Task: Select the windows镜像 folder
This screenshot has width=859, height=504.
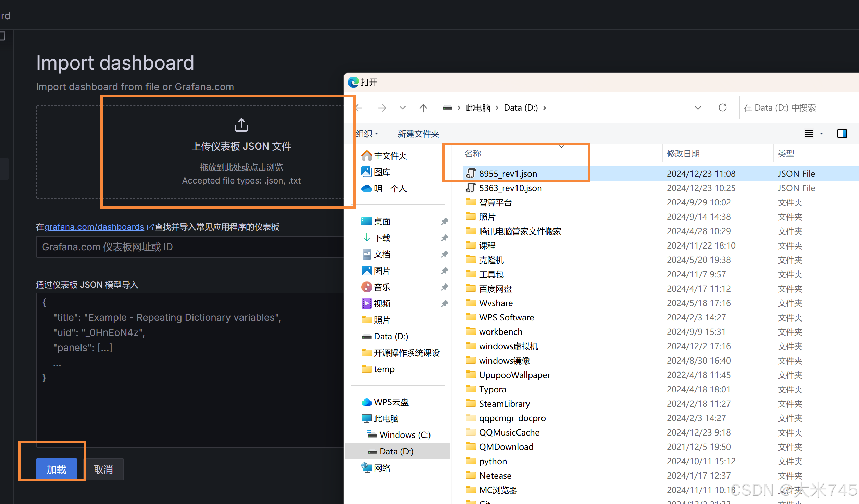Action: coord(504,361)
